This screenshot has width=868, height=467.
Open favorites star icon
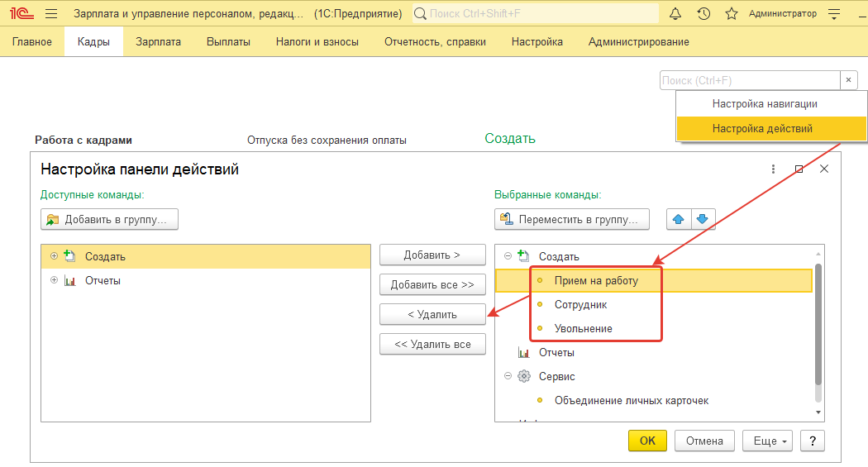731,14
